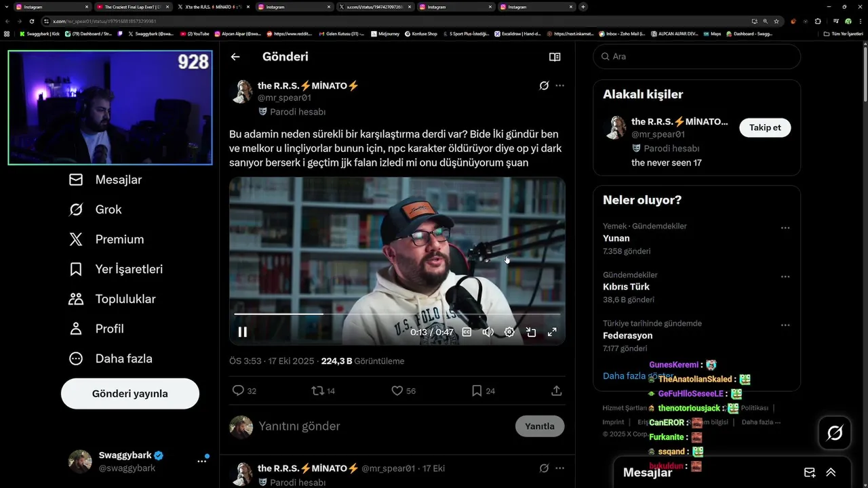Open the apps grid in bookmarks bar
This screenshot has height=488, width=868.
coord(7,33)
